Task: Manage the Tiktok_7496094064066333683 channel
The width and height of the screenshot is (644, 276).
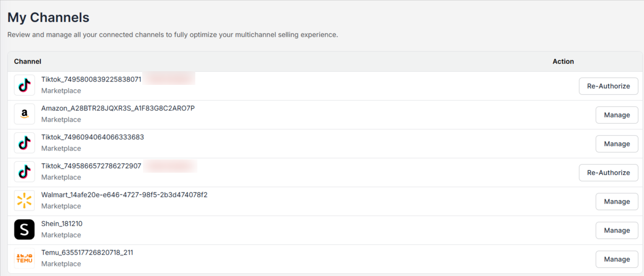Action: pos(617,144)
